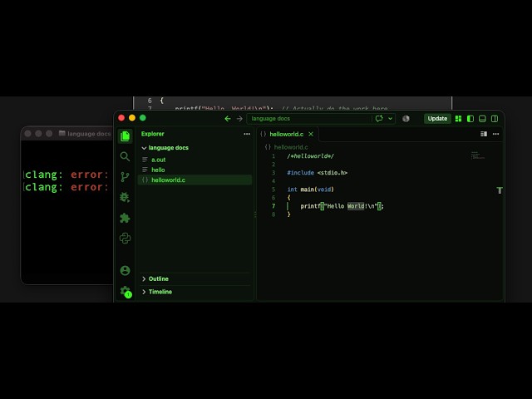Click the printf Hello World line
Image resolution: width=532 pixels, height=399 pixels.
342,206
